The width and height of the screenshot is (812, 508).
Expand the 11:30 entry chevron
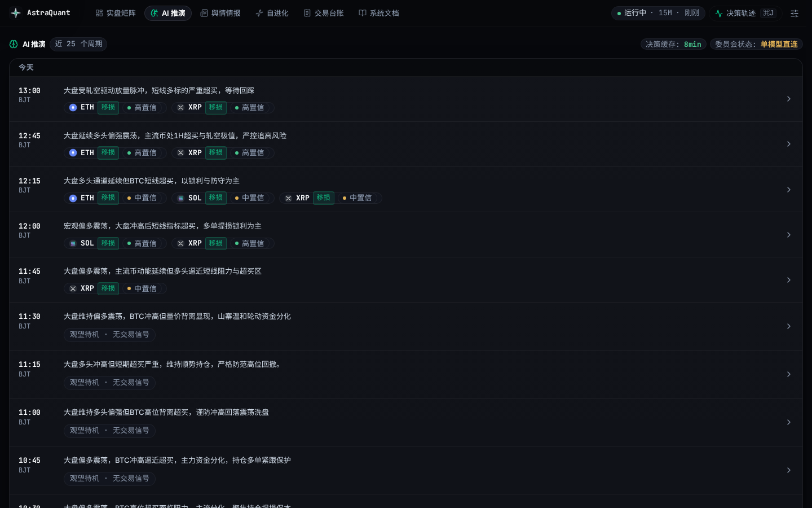tap(789, 326)
